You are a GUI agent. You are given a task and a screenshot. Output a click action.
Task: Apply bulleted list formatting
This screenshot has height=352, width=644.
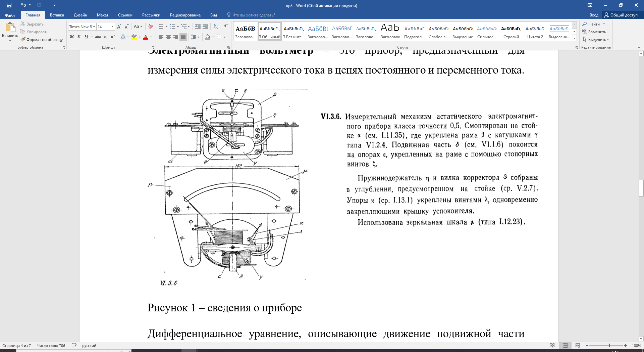click(161, 27)
